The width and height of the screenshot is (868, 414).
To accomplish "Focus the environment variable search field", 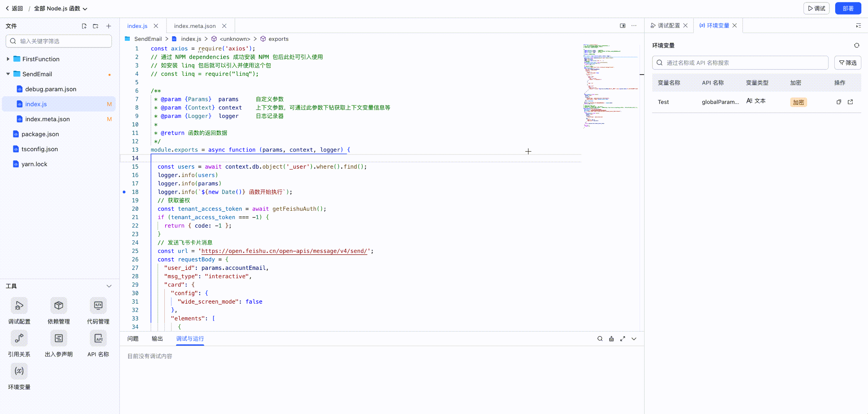I will coord(740,63).
